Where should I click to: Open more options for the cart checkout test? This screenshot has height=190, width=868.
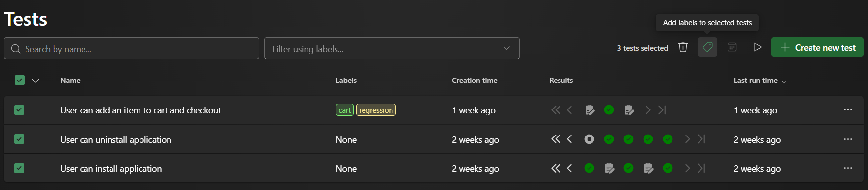click(848, 110)
